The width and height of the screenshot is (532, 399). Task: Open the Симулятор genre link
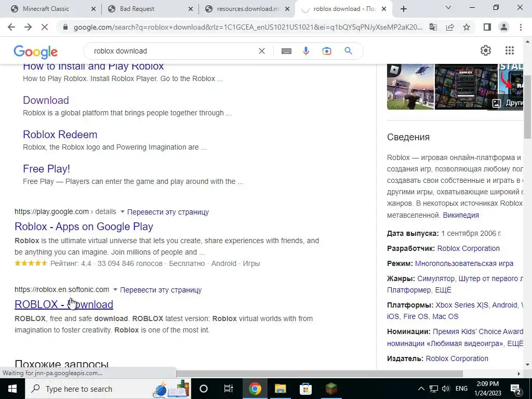tap(436, 278)
